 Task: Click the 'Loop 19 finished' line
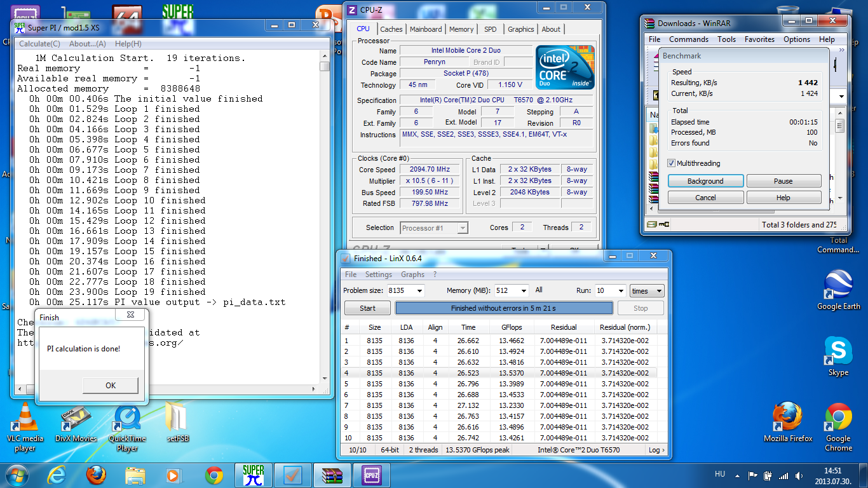[x=118, y=292]
